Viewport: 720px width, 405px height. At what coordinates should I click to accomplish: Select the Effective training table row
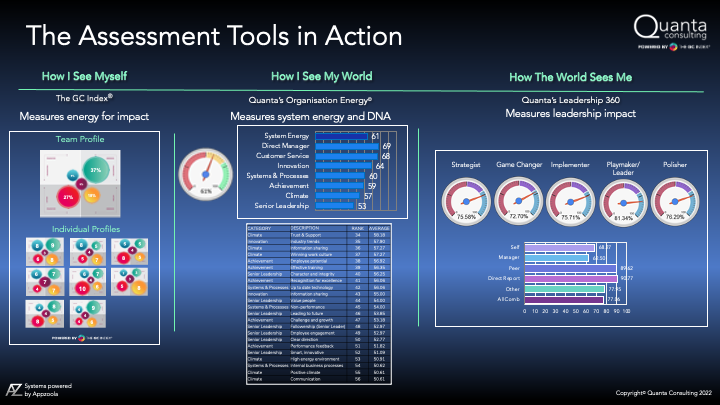[319, 267]
